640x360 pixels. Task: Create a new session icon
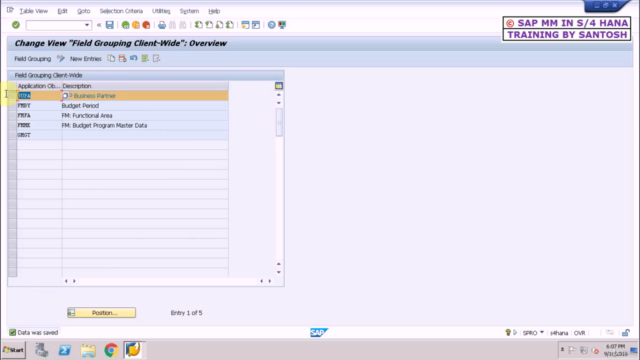tap(245, 25)
